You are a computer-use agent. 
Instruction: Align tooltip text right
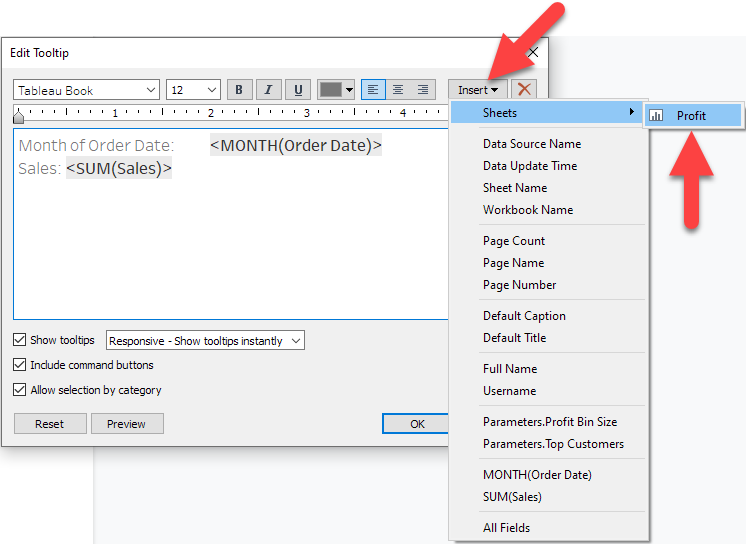(423, 90)
